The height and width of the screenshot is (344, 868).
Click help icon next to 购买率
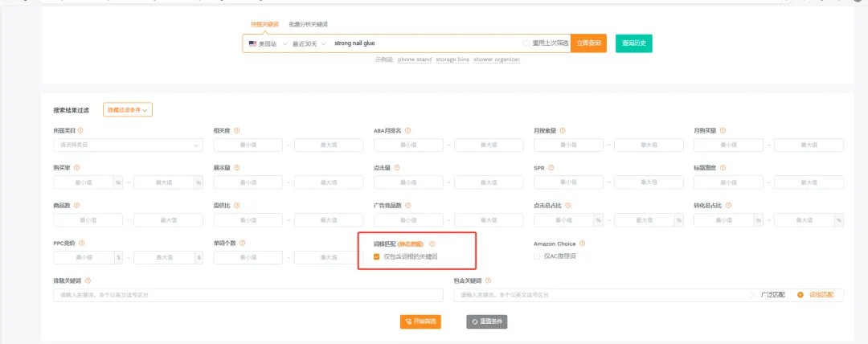point(77,168)
